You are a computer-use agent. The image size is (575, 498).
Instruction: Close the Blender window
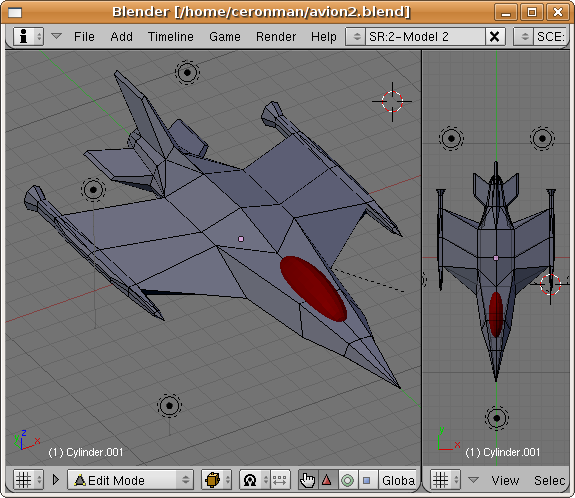point(558,13)
